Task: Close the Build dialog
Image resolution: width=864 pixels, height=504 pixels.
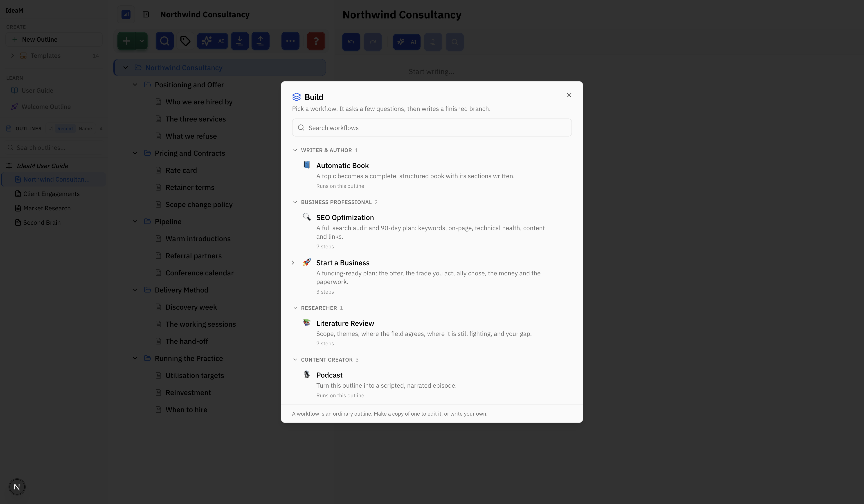Action: coord(569,95)
